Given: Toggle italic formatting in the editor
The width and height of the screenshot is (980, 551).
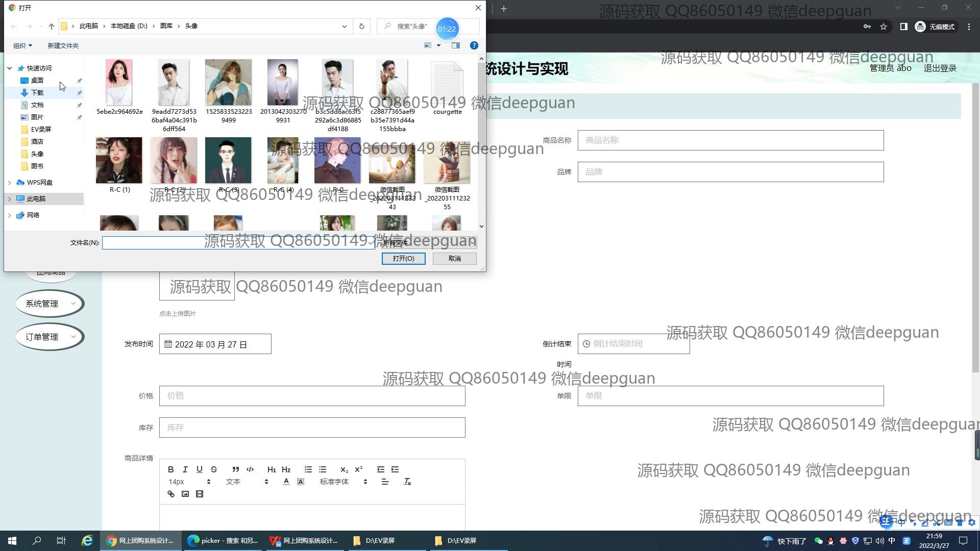Looking at the screenshot, I should click(185, 469).
